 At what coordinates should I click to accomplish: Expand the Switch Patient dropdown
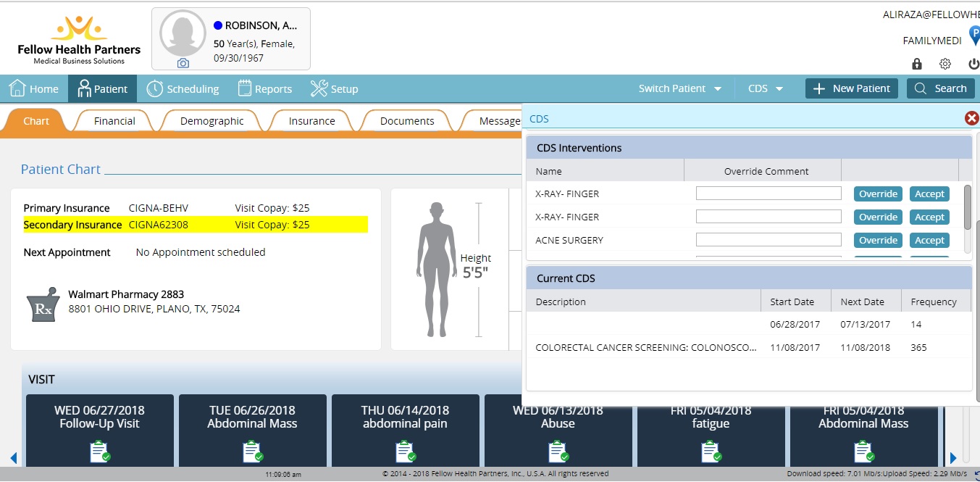coord(680,88)
